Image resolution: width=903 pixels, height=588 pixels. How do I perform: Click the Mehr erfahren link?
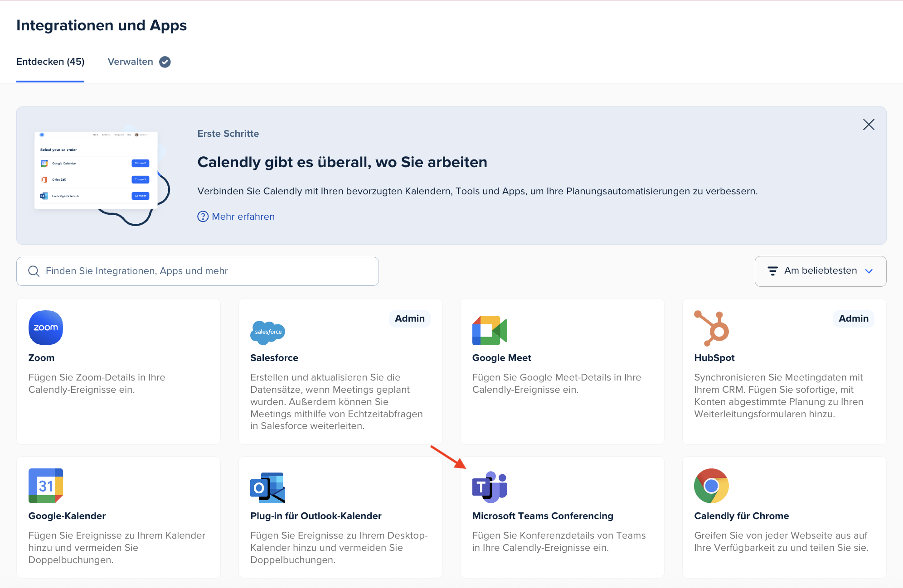tap(243, 217)
